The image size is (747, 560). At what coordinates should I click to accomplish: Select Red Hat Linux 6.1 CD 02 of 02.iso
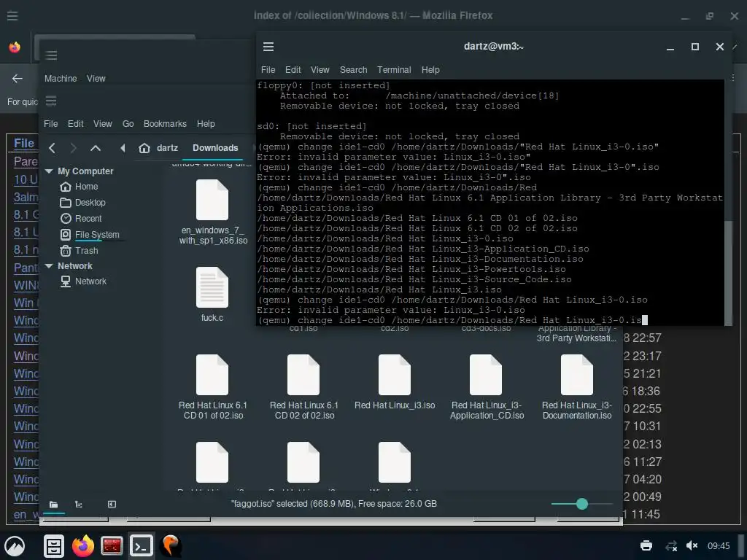pyautogui.click(x=303, y=386)
